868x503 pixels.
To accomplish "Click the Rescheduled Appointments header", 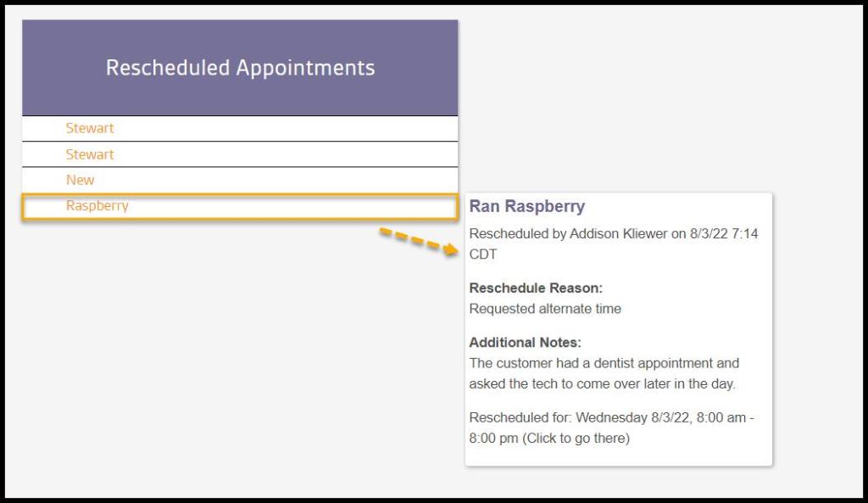I will click(240, 68).
